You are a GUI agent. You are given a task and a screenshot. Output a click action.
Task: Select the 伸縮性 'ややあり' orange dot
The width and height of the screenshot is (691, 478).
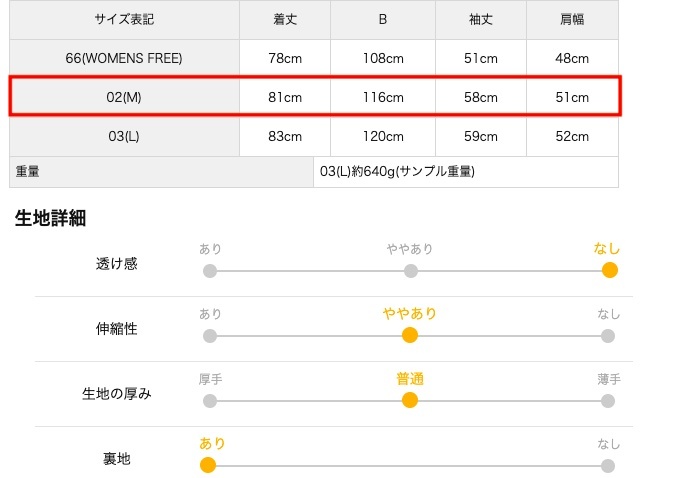(x=409, y=335)
